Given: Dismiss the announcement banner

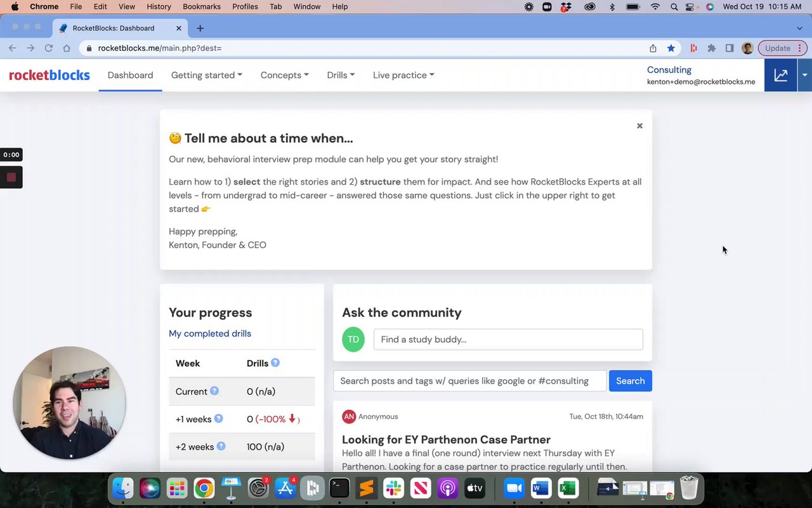Looking at the screenshot, I should tap(639, 126).
